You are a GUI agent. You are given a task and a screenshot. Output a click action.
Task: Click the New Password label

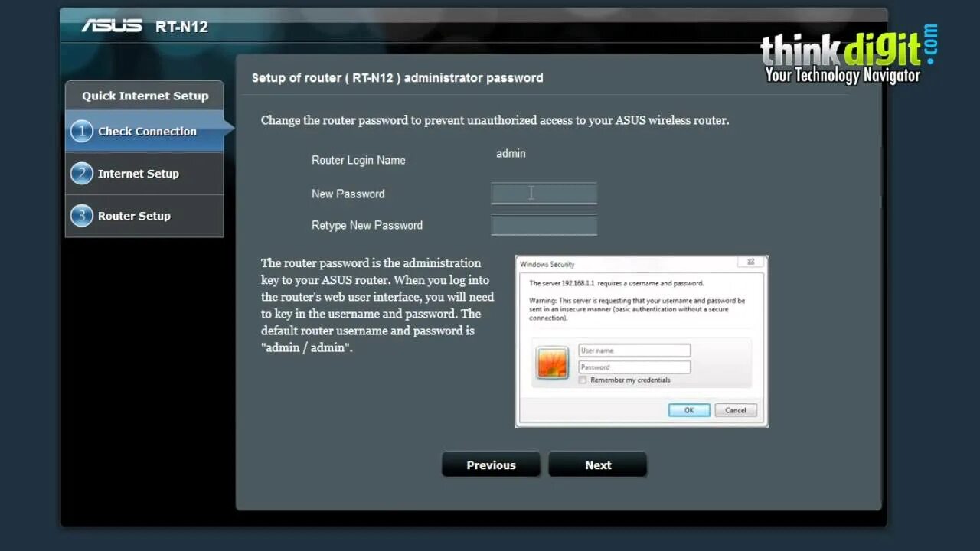[x=348, y=194]
